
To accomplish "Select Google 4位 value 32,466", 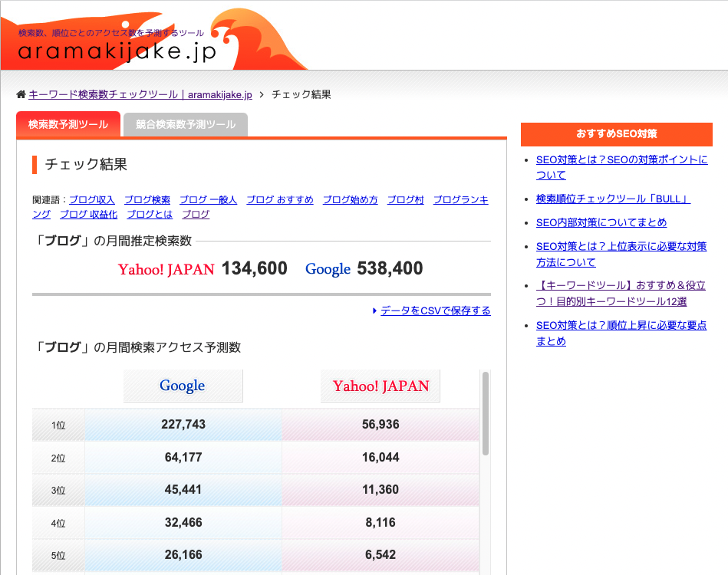I will (183, 522).
